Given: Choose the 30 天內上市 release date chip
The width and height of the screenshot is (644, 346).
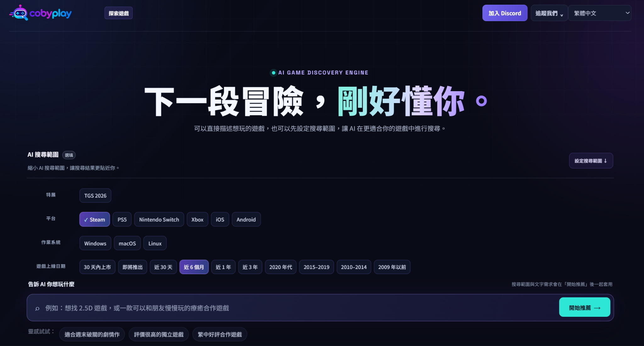Looking at the screenshot, I should tap(97, 267).
